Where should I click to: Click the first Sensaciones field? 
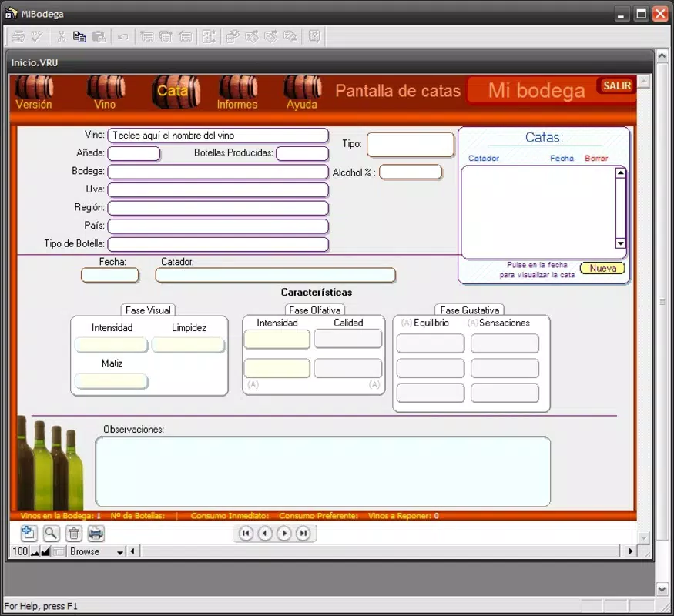[505, 343]
